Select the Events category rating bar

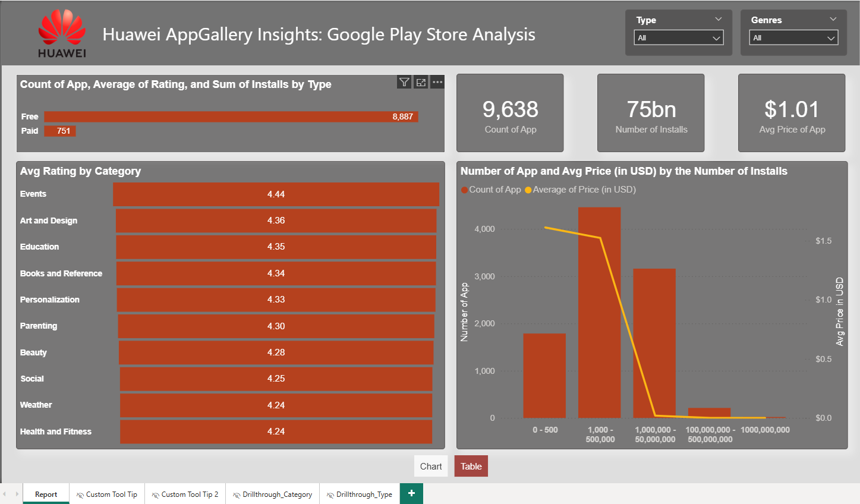(x=276, y=194)
